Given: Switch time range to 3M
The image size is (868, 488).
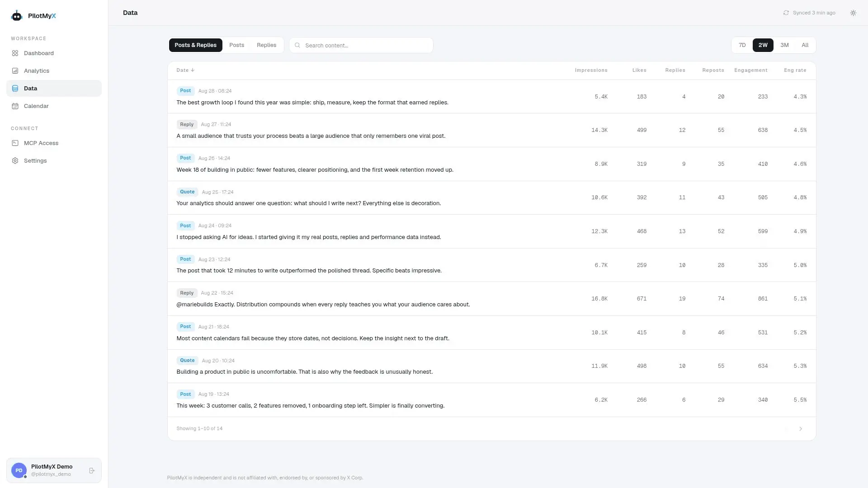Looking at the screenshot, I should 784,45.
